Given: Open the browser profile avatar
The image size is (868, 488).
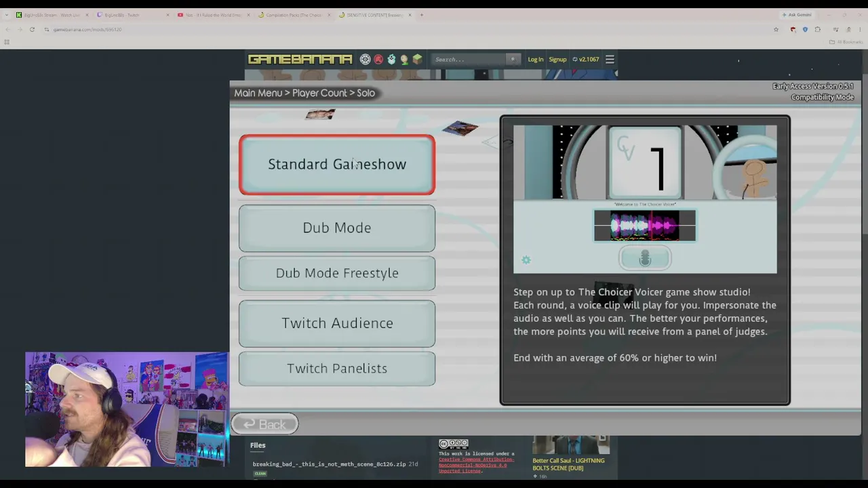Looking at the screenshot, I should 848,30.
